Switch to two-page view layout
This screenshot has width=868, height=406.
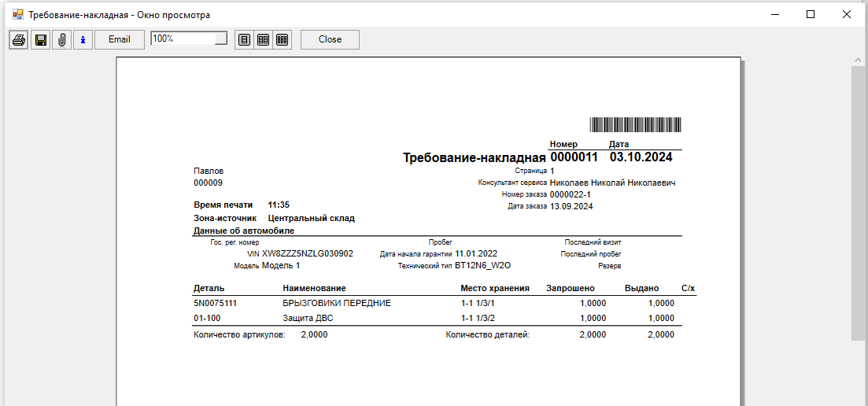[263, 39]
